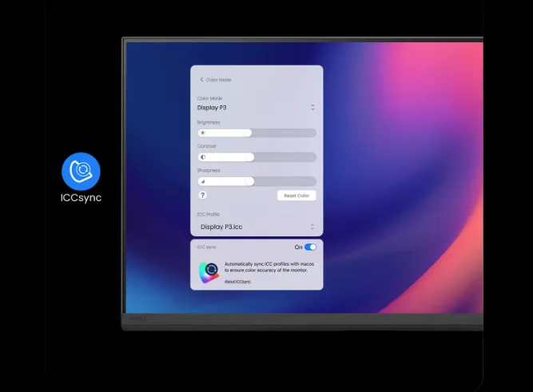This screenshot has height=392, width=533.
Task: Click the blue ICCsync app icon
Action: (x=82, y=171)
